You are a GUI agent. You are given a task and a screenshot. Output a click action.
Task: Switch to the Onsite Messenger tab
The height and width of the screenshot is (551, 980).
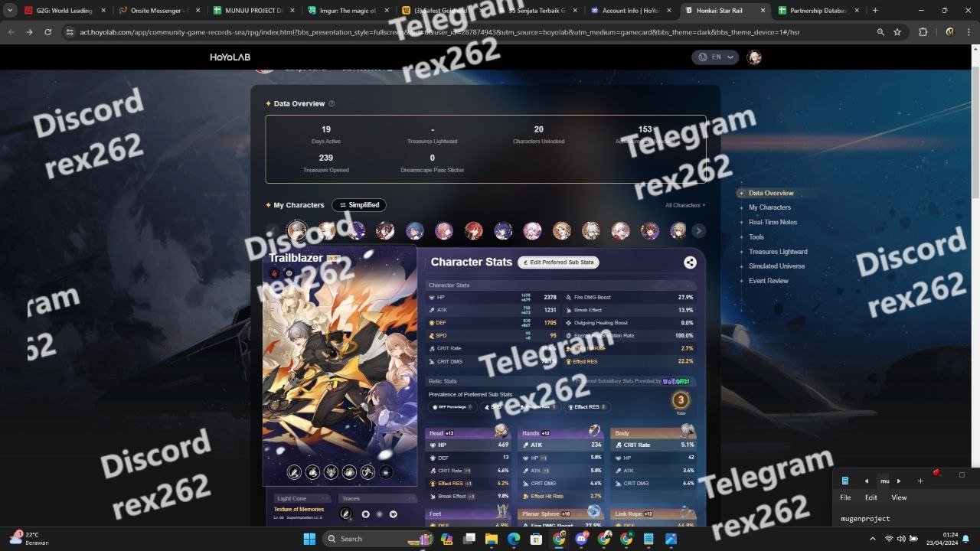point(159,11)
